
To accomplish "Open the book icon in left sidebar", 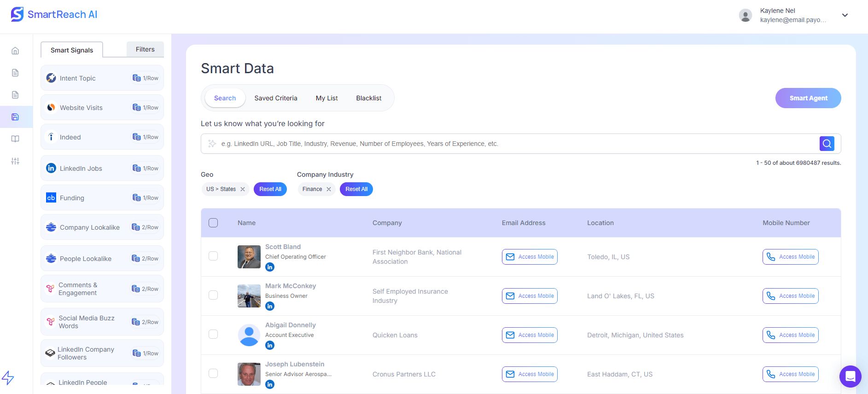I will tap(15, 139).
